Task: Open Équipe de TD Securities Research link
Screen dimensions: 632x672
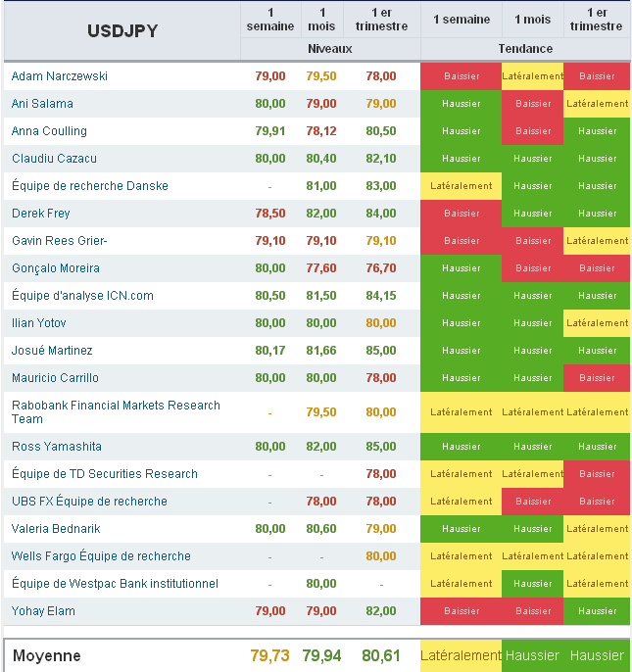Action: (x=105, y=473)
